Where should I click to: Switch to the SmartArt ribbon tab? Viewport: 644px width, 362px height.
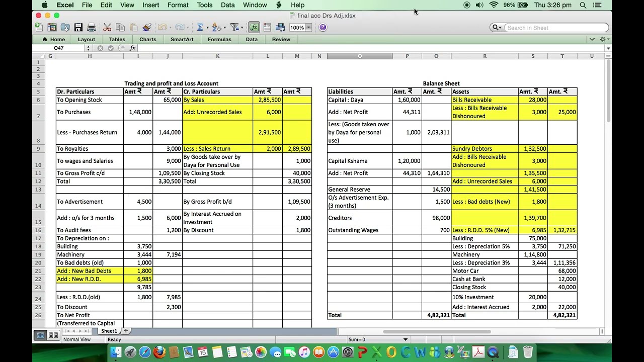pos(182,39)
